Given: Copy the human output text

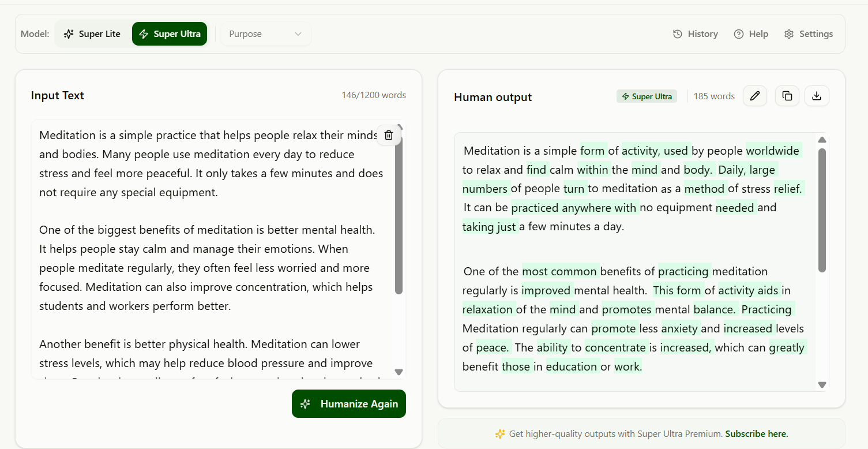Looking at the screenshot, I should pos(787,96).
